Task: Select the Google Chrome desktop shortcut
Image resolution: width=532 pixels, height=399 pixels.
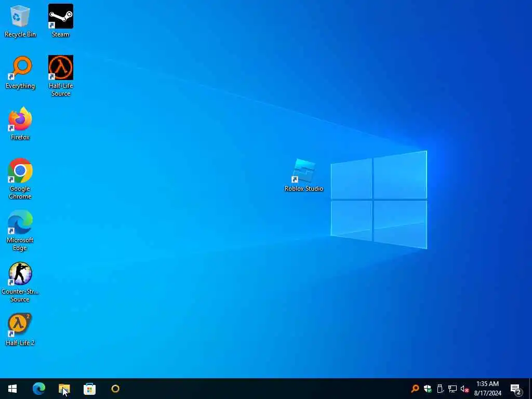Action: pos(20,179)
